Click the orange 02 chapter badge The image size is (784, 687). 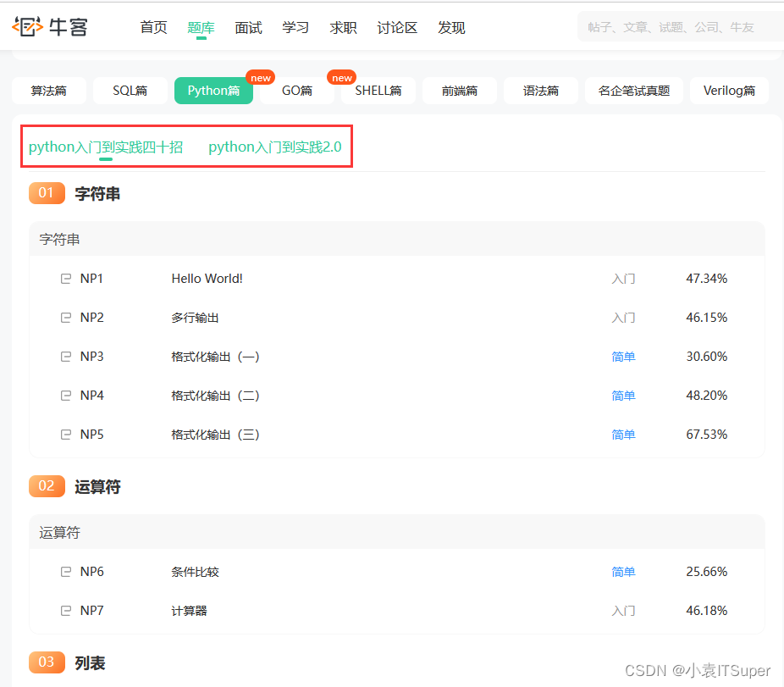point(47,486)
